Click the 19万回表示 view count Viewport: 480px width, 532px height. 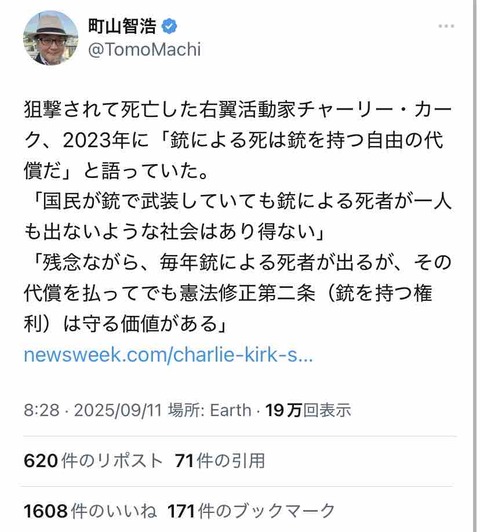pos(308,410)
